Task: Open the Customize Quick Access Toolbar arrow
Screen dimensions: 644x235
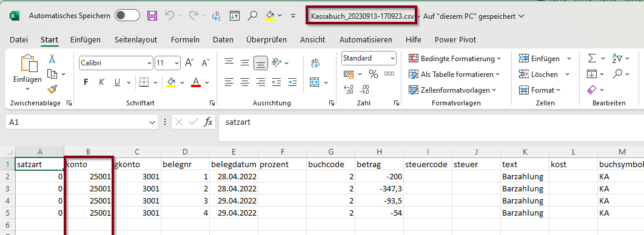Action: tap(293, 16)
